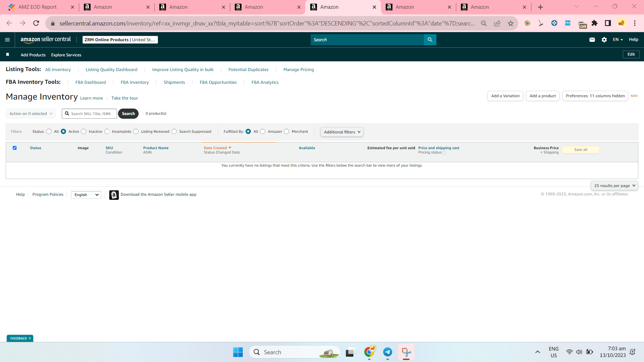The height and width of the screenshot is (362, 644).
Task: Open the Manage Pricing tab
Action: pyautogui.click(x=299, y=70)
